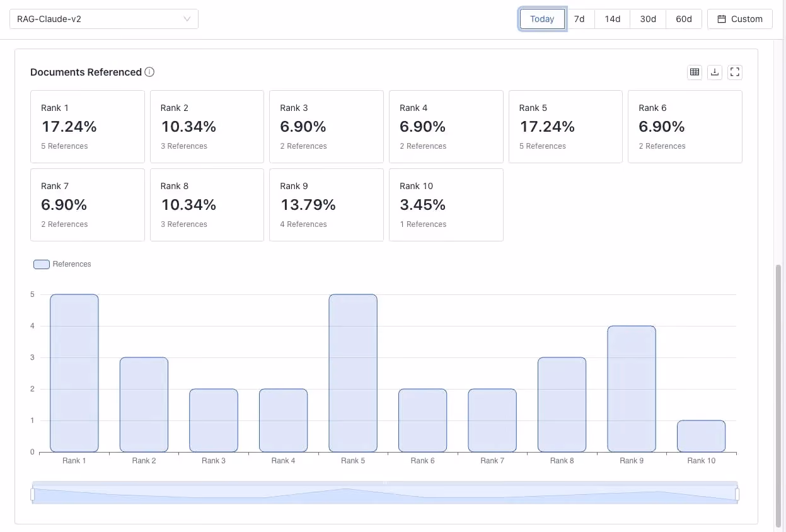This screenshot has width=786, height=532.
Task: Click the calendar icon in Custom button
Action: [x=722, y=19]
